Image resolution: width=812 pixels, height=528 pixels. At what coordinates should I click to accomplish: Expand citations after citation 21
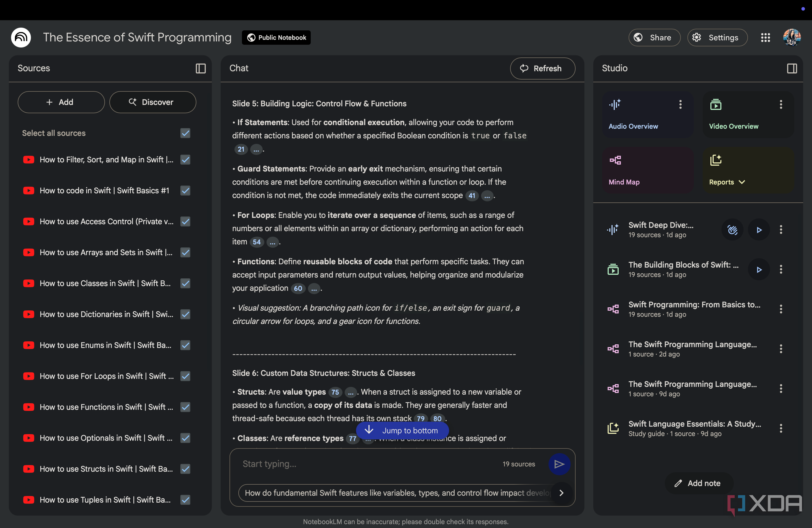tap(256, 149)
